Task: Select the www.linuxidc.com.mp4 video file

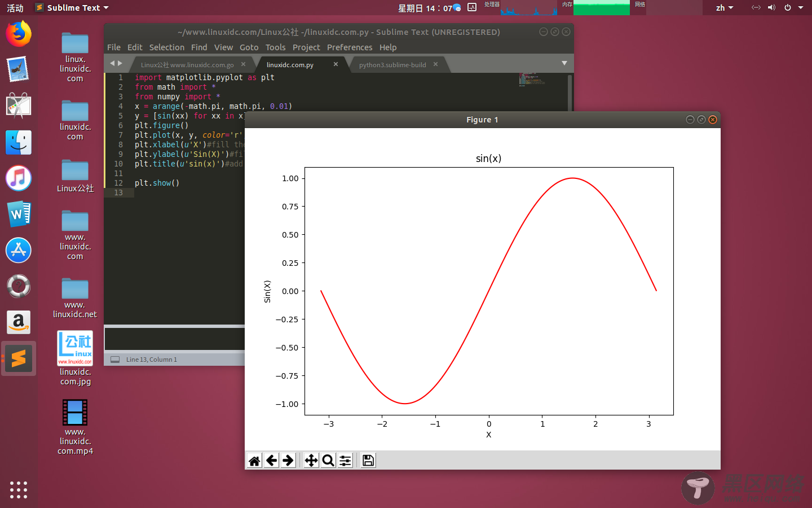Action: [x=75, y=427]
